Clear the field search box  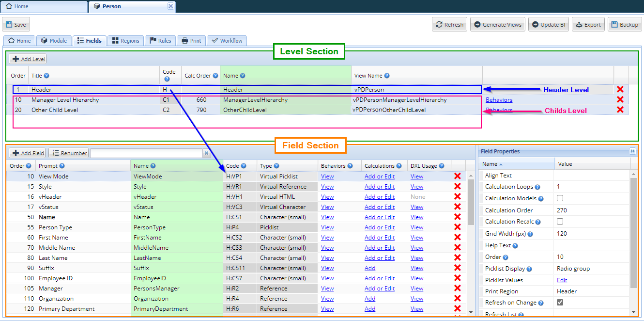tap(206, 153)
